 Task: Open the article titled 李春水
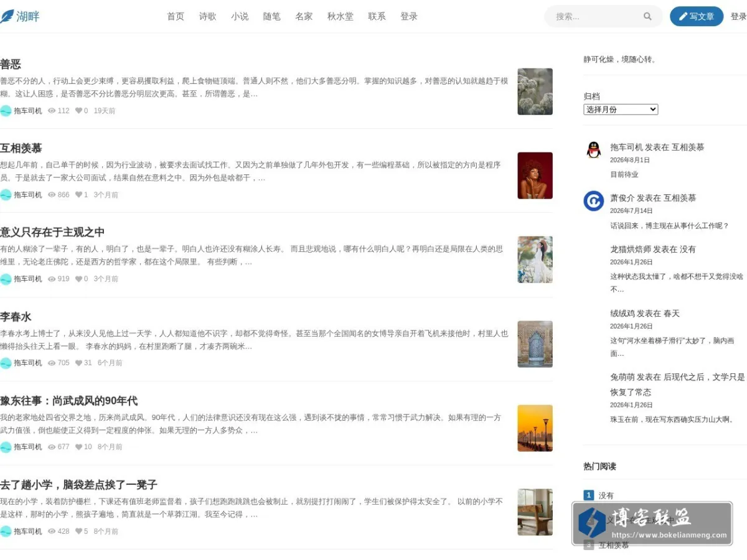(x=16, y=317)
